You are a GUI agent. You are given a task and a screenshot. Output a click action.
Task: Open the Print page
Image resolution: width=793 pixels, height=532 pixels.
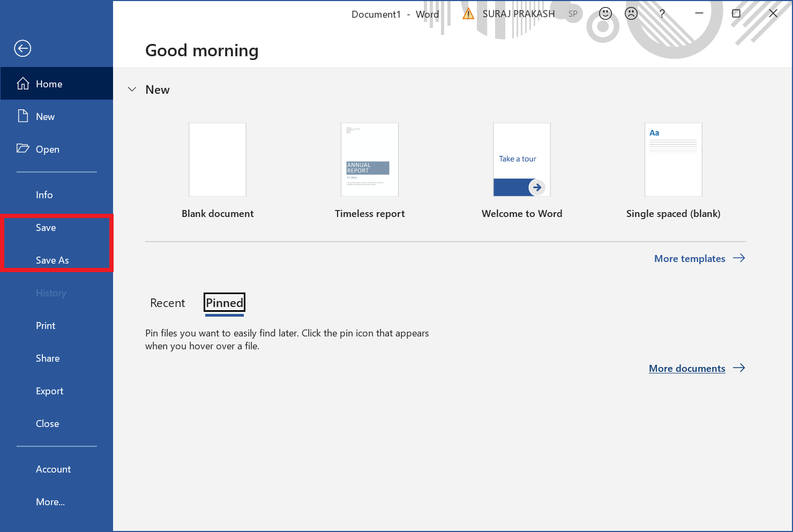coord(46,326)
